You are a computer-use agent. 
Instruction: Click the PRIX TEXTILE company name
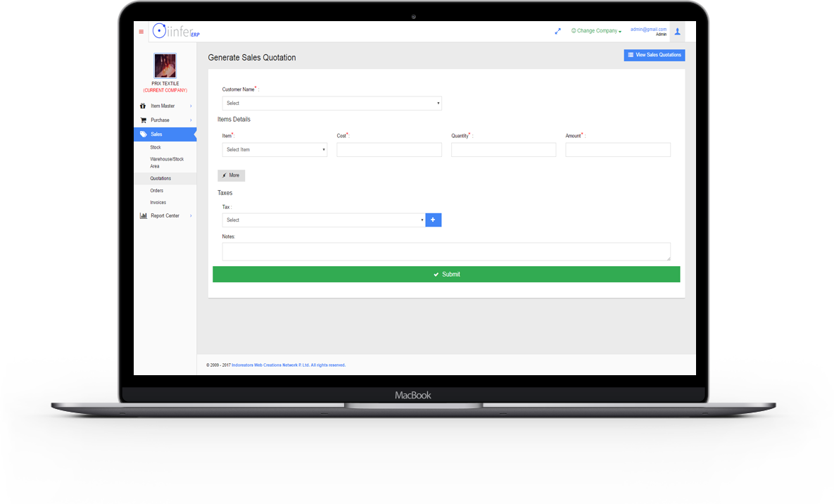point(165,84)
